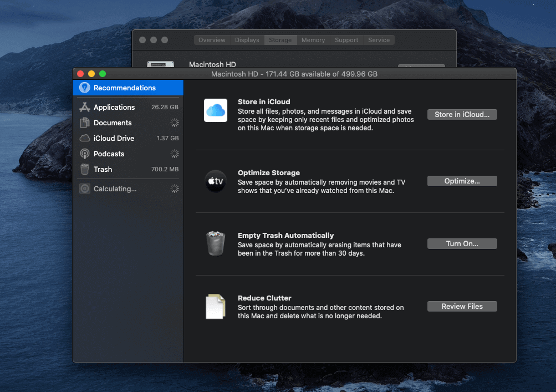This screenshot has width=556, height=392.
Task: Click the Empty Trash Automatically heading
Action: coord(286,235)
